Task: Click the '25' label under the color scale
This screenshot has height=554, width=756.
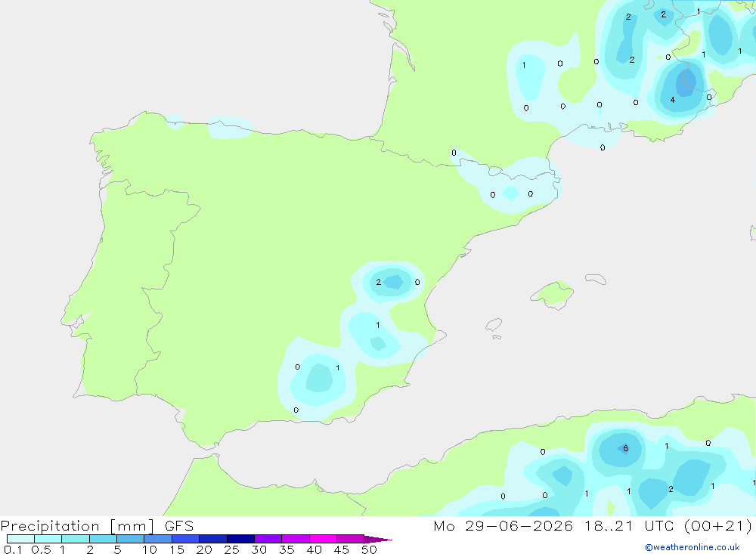Action: [232, 549]
